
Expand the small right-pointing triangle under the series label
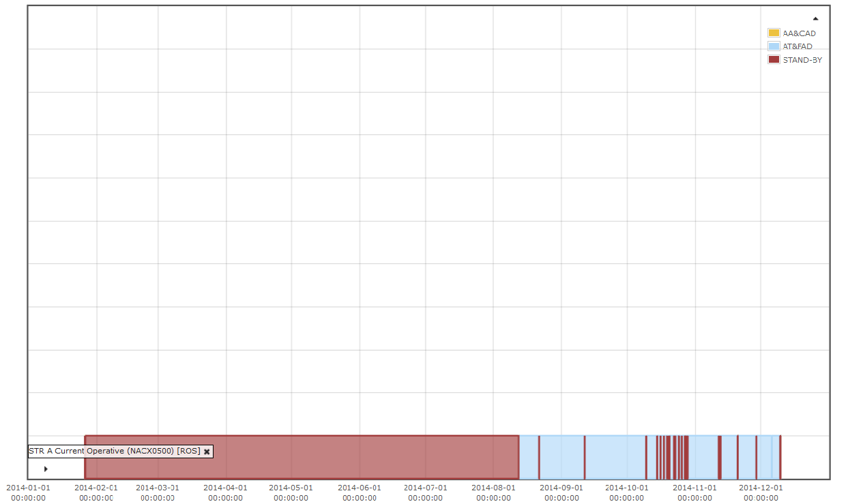(46, 469)
